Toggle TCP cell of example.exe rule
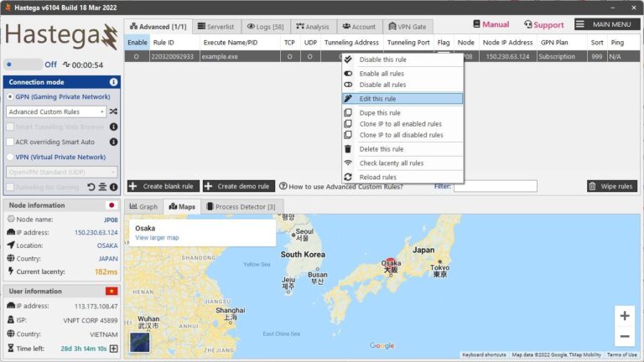 tap(289, 56)
